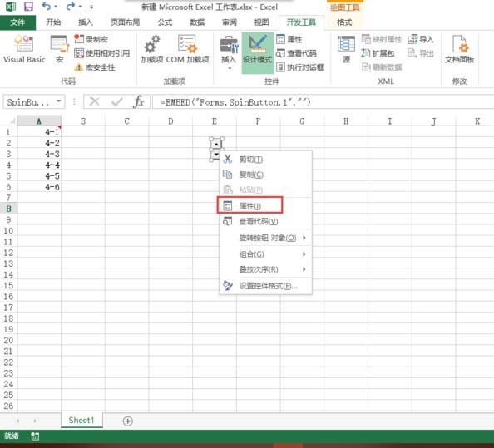Open Properties (属性) in the ribbon
Image resolution: width=494 pixels, height=448 pixels.
click(289, 39)
